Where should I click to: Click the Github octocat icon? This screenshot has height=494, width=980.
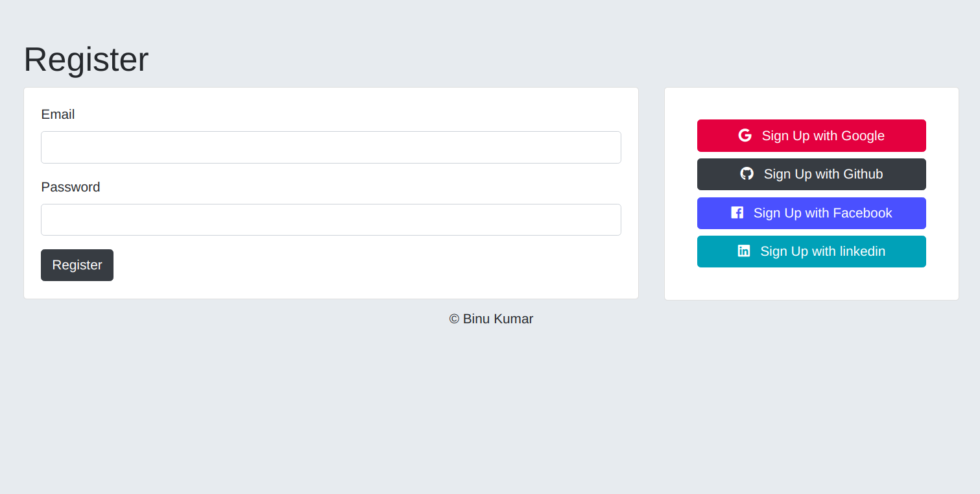pyautogui.click(x=747, y=174)
